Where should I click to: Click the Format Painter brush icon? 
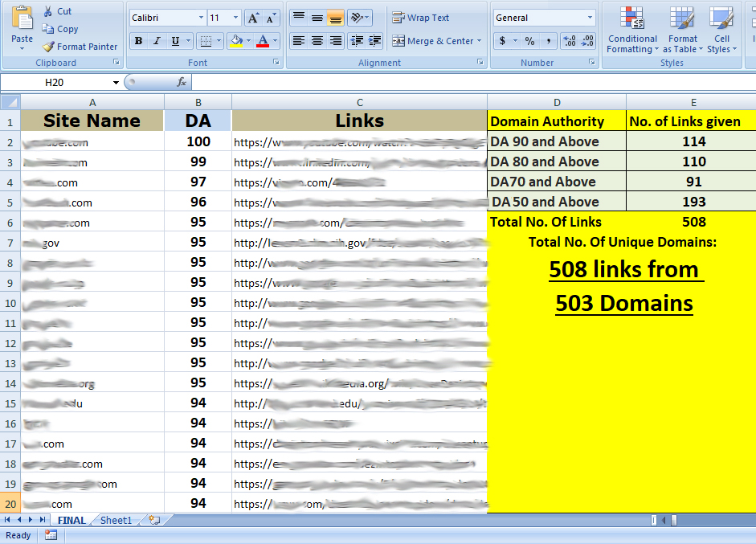click(48, 47)
